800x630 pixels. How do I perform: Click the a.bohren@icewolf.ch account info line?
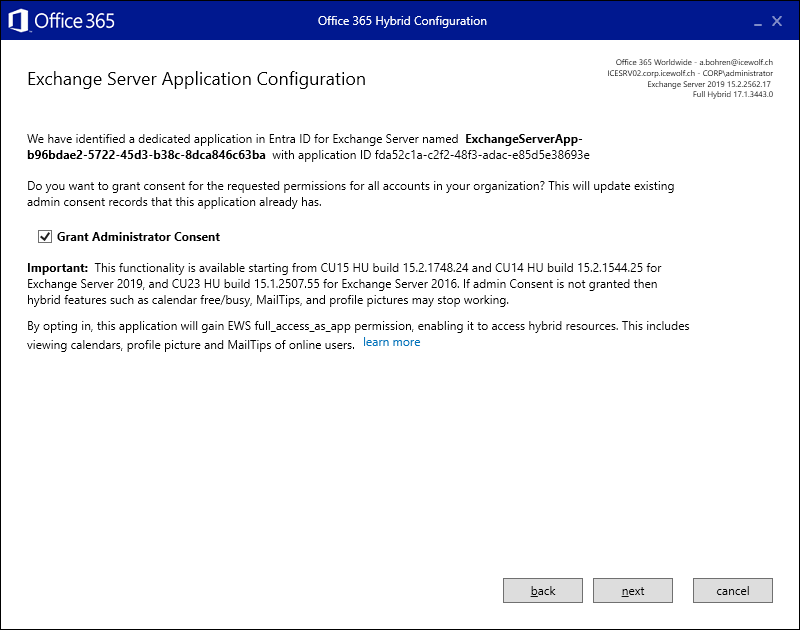click(x=694, y=62)
